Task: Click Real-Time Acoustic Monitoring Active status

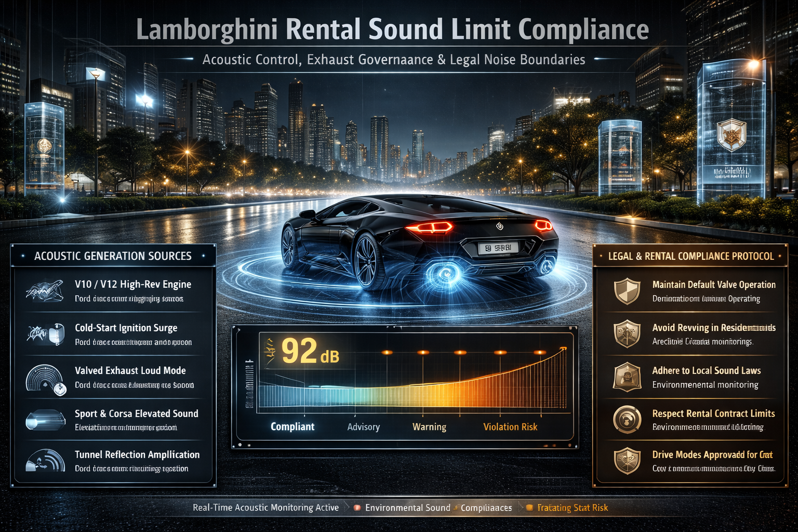Action: [x=265, y=508]
